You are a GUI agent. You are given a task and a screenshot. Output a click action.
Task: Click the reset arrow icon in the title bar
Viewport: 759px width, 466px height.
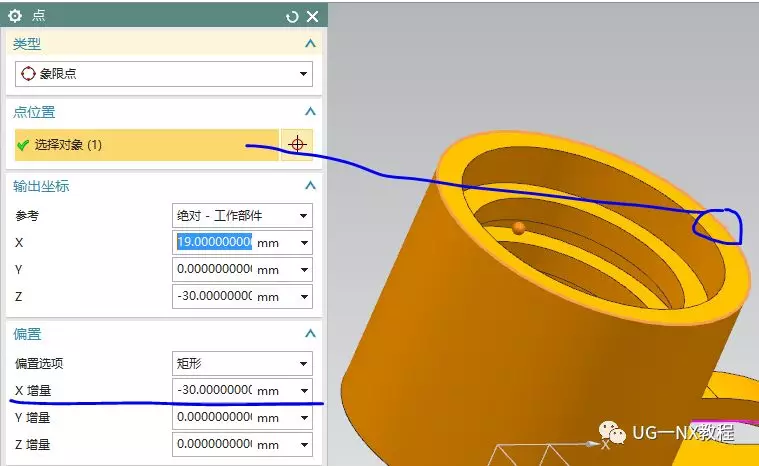(x=292, y=16)
